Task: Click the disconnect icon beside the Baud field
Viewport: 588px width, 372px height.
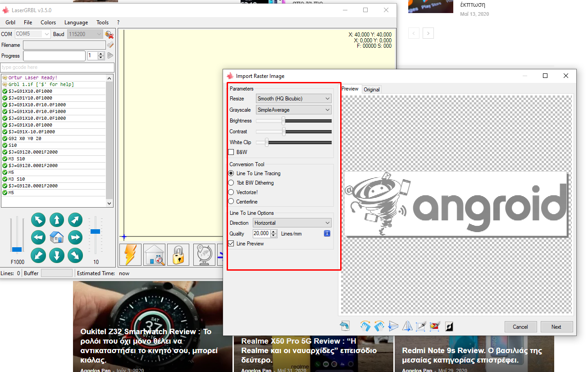Action: point(109,34)
